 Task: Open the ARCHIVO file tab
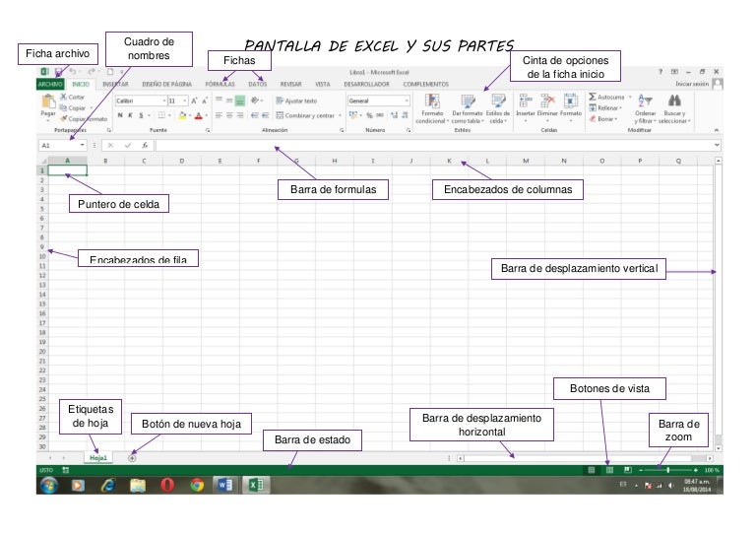point(50,85)
